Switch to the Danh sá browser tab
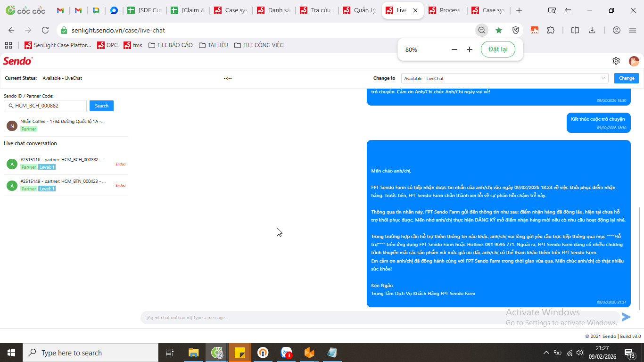The height and width of the screenshot is (362, 644). click(273, 10)
